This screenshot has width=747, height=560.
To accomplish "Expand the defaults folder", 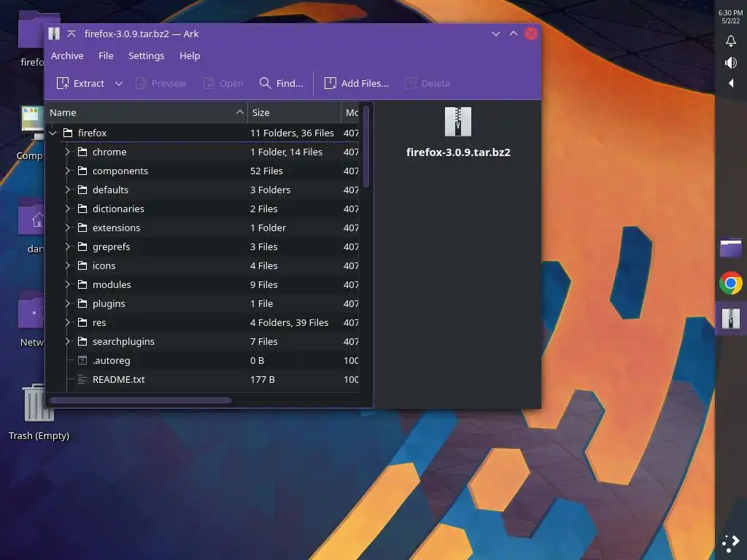I will pos(68,190).
